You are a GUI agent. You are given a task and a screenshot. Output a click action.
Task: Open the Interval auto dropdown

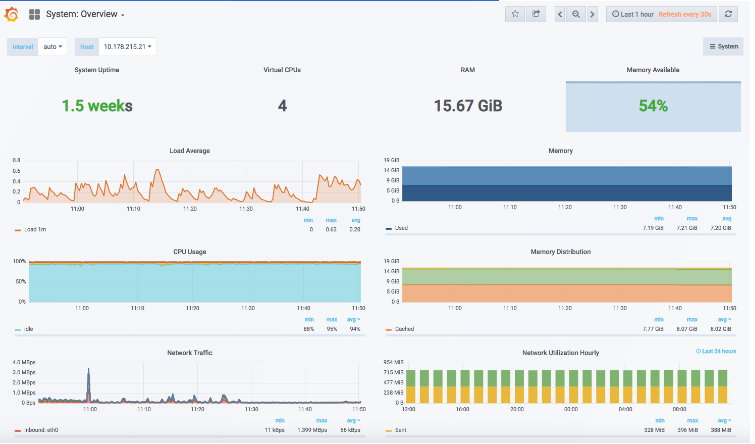(x=52, y=47)
